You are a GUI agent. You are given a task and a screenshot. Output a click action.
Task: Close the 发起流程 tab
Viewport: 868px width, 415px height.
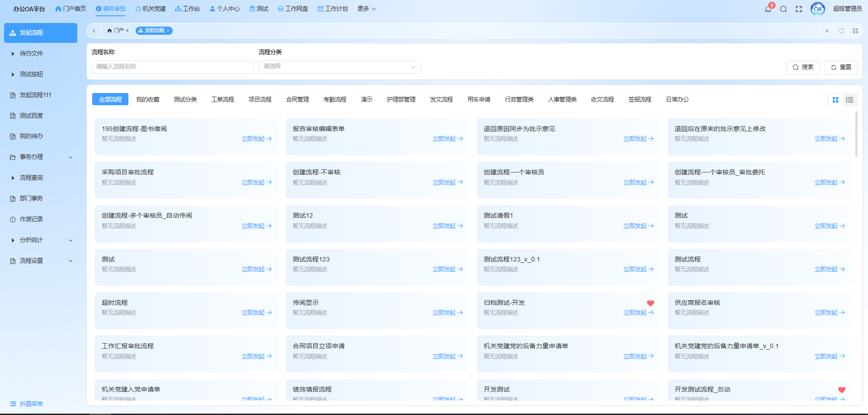pyautogui.click(x=168, y=31)
